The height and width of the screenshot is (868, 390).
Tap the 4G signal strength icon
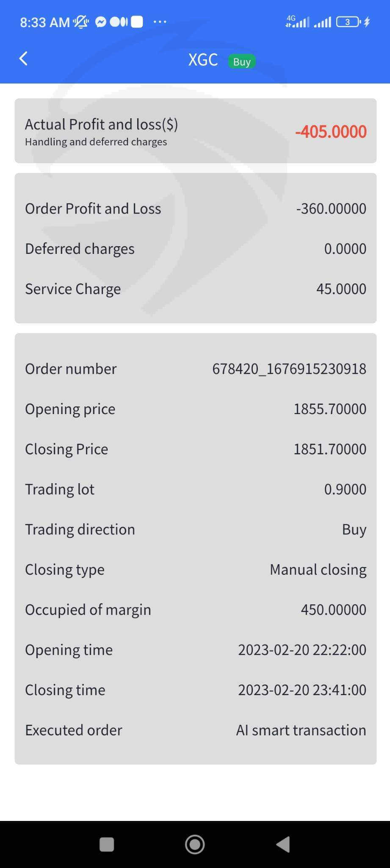[297, 22]
